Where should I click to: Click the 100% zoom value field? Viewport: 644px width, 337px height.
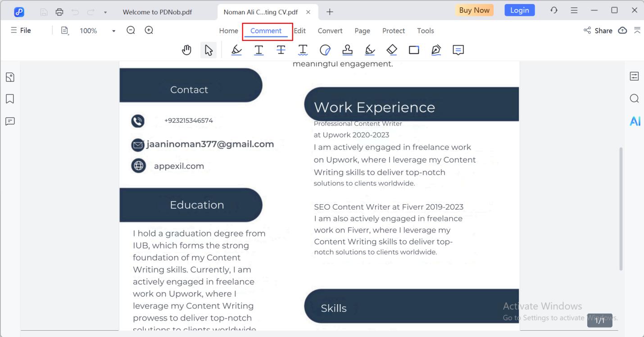click(x=88, y=31)
